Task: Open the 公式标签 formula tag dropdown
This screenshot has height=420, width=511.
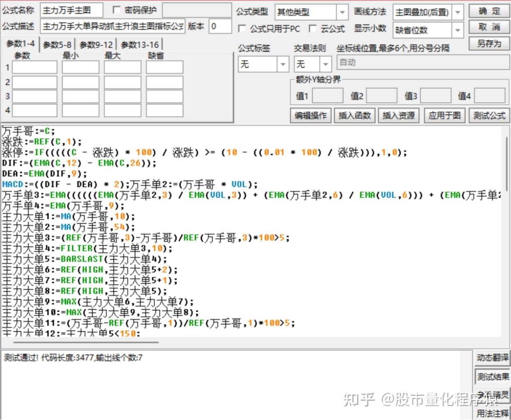Action: pos(263,64)
